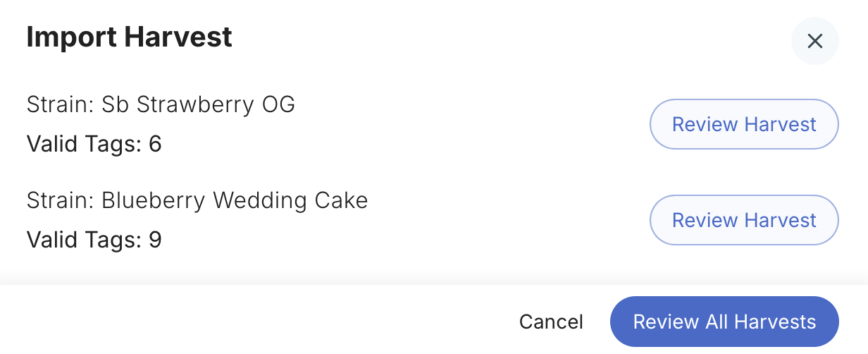Click Review All Harvests button
The width and height of the screenshot is (868, 354).
tap(724, 322)
